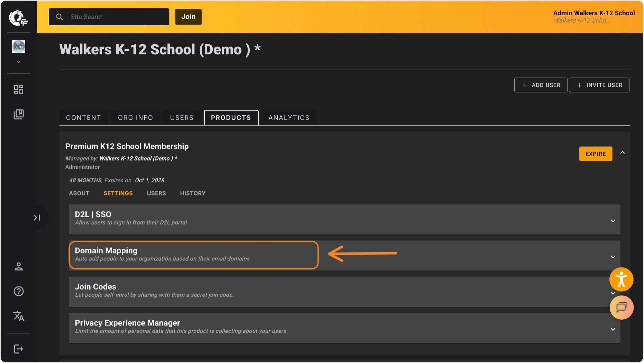Open the dashboard grid icon

(19, 89)
